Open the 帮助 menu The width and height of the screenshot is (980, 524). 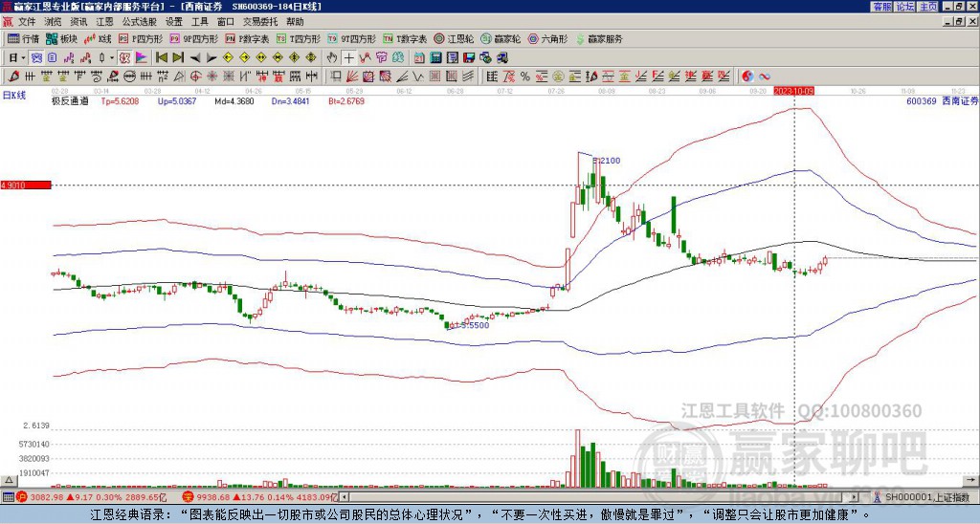tap(295, 22)
